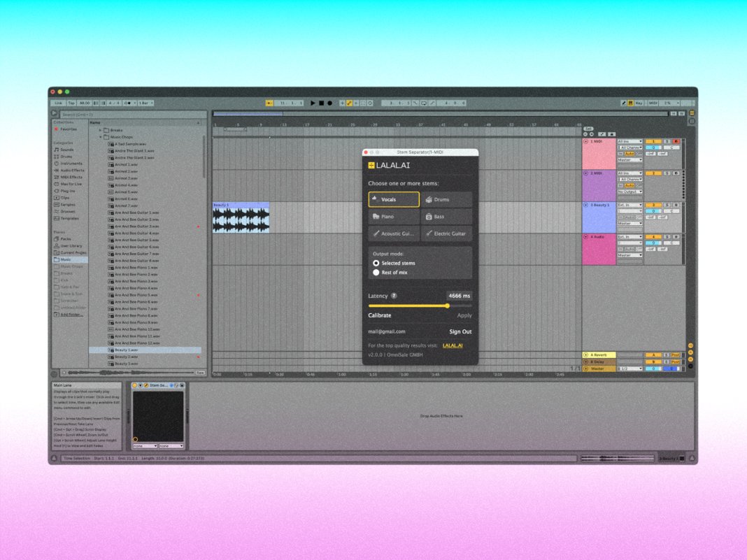Open Sounds category in browser
Image resolution: width=747 pixels, height=560 pixels.
tap(66, 150)
